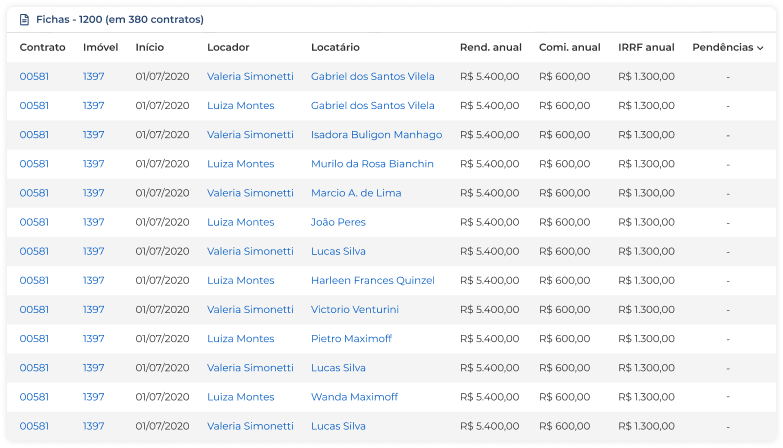
Task: Open Harleen Frances Quinzel's profile link
Action: pos(373,280)
